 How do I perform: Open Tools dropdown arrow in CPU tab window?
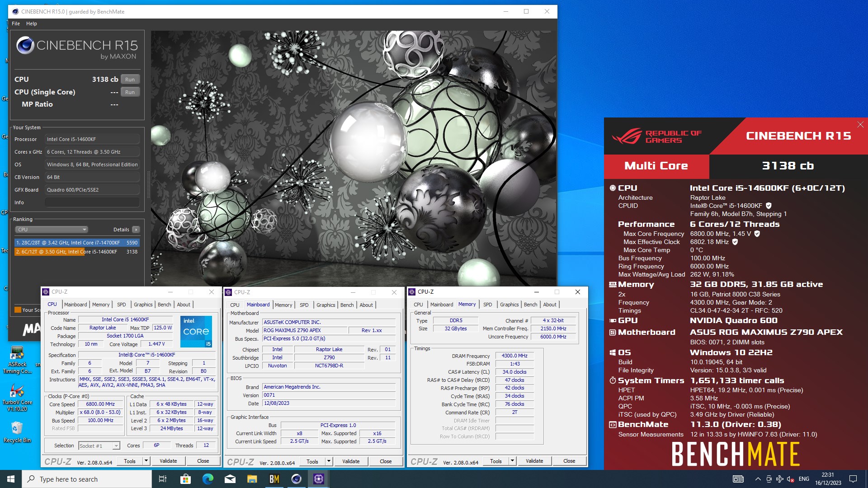[146, 461]
